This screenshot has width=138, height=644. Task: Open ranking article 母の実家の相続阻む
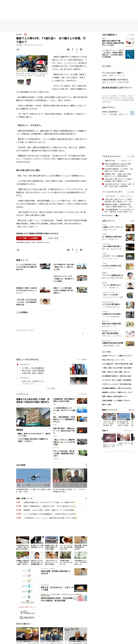(119, 170)
